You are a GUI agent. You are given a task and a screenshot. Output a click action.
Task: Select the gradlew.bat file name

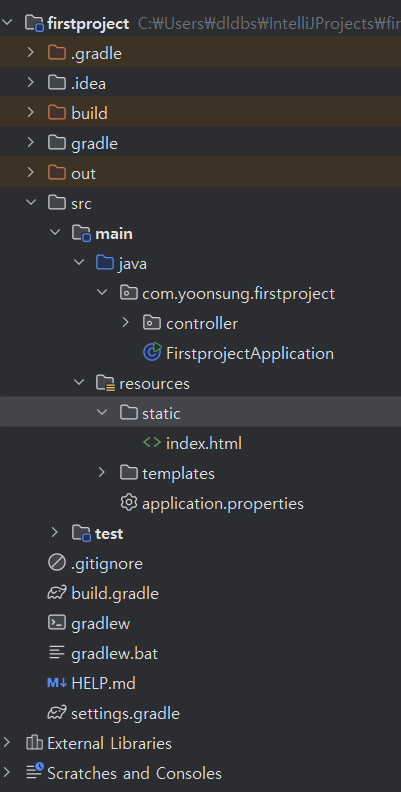(x=115, y=654)
